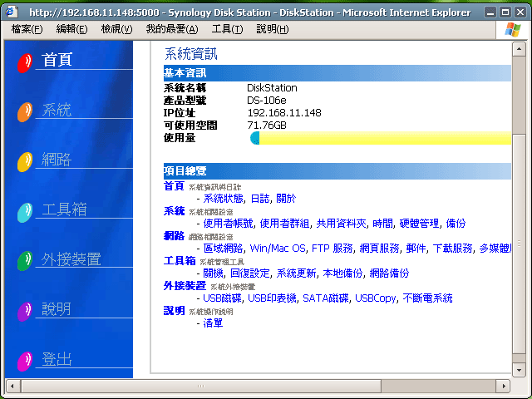Open the 編輯(E) menu

click(x=71, y=29)
